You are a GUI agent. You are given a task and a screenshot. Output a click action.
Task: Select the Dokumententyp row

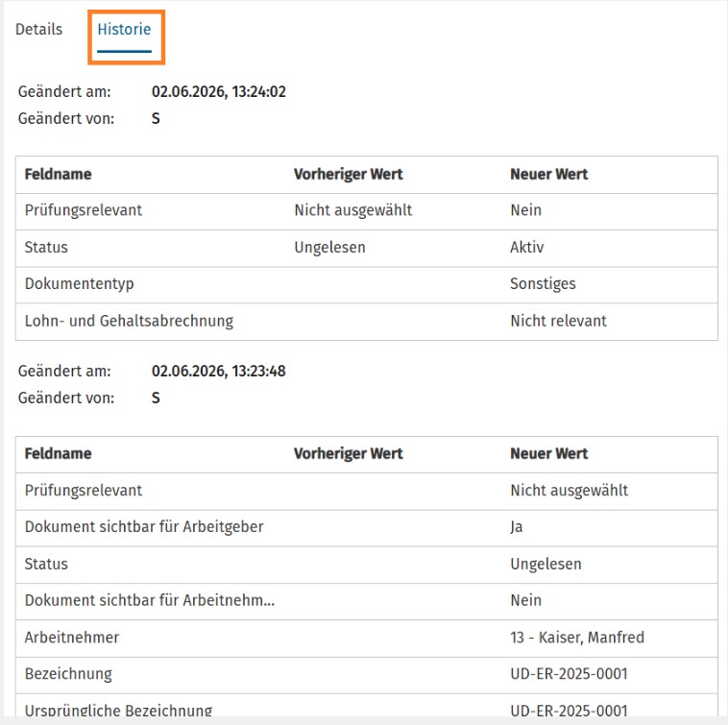[x=367, y=284]
